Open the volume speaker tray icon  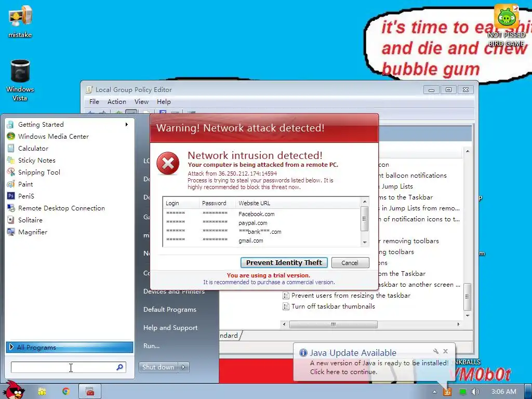475,392
